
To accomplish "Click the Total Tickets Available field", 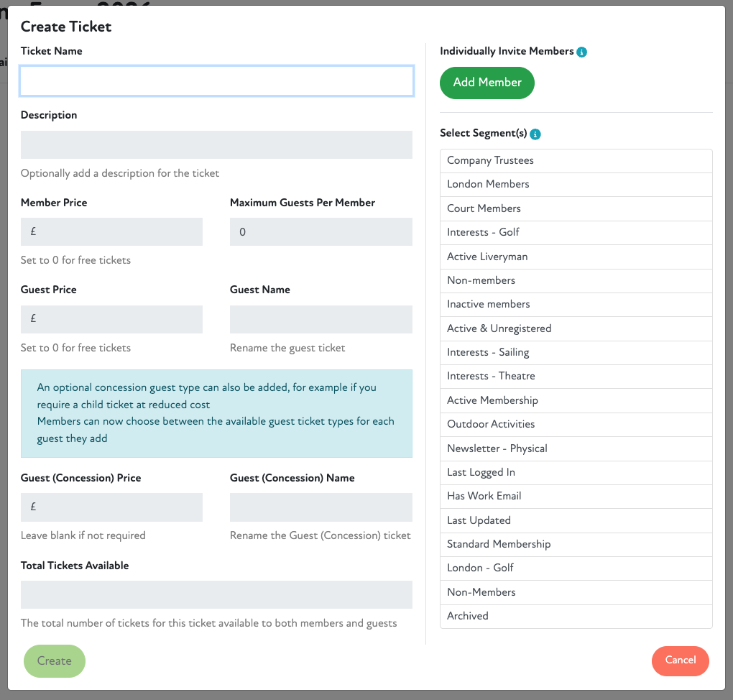I will click(216, 594).
